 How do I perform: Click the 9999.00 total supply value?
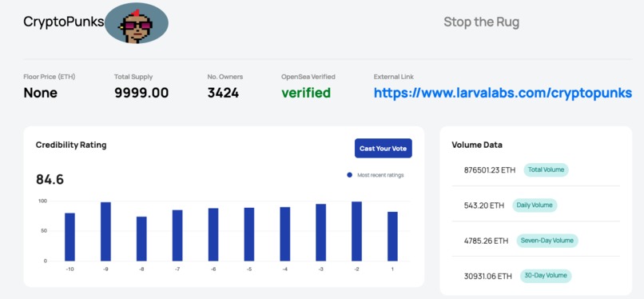coord(141,94)
